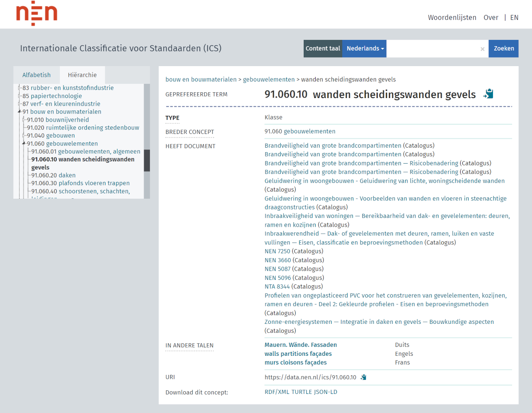Open the NEN 7250 document
The image size is (532, 413).
[x=277, y=252]
